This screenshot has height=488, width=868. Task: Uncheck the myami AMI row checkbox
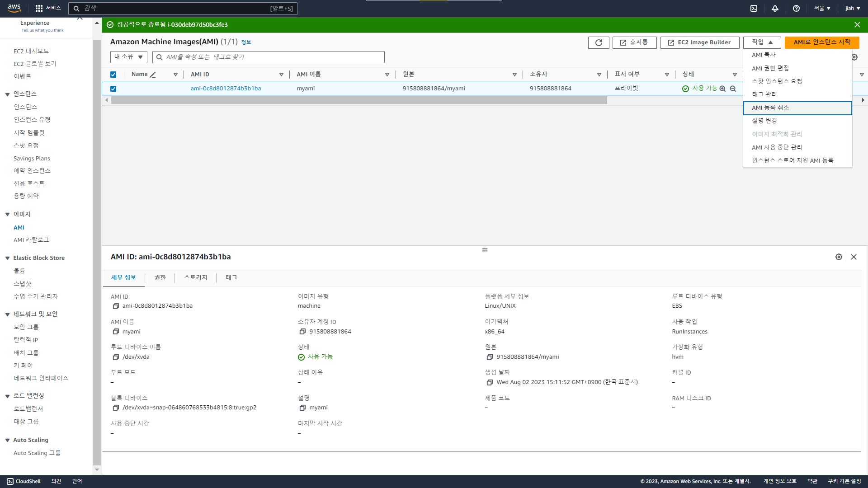(113, 89)
